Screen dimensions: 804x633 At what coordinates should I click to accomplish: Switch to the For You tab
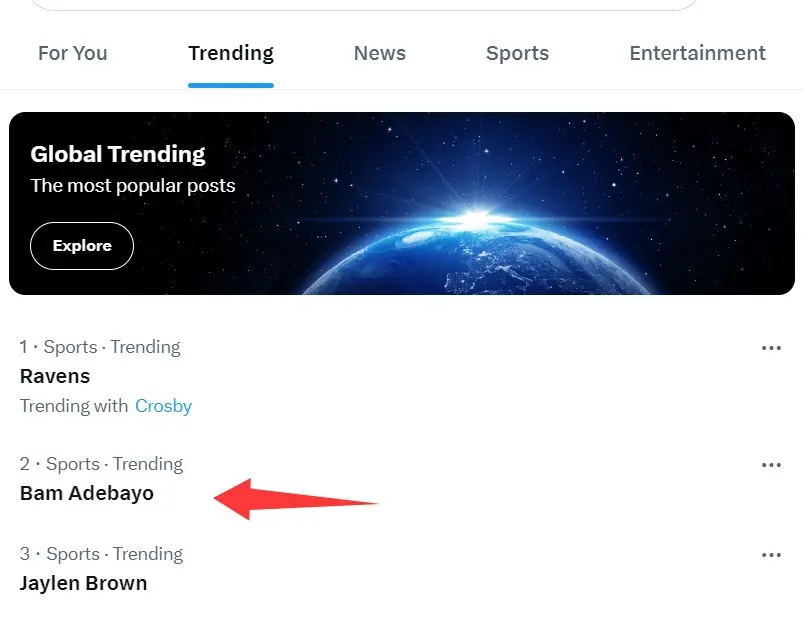click(x=72, y=54)
